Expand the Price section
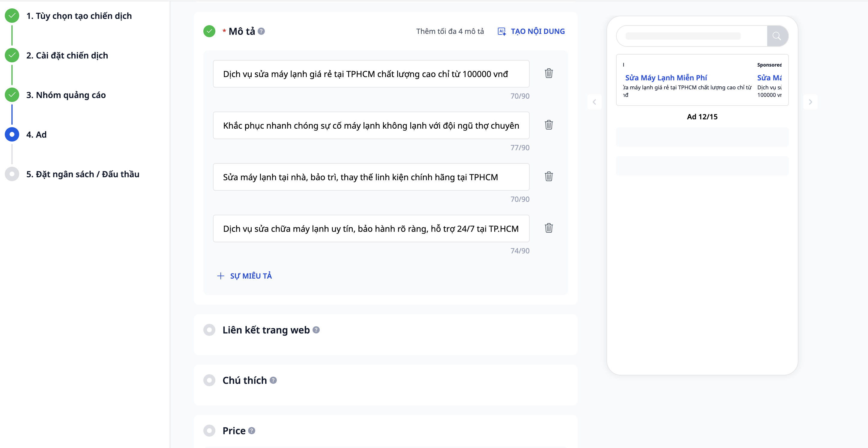Image resolution: width=868 pixels, height=448 pixels. (234, 431)
